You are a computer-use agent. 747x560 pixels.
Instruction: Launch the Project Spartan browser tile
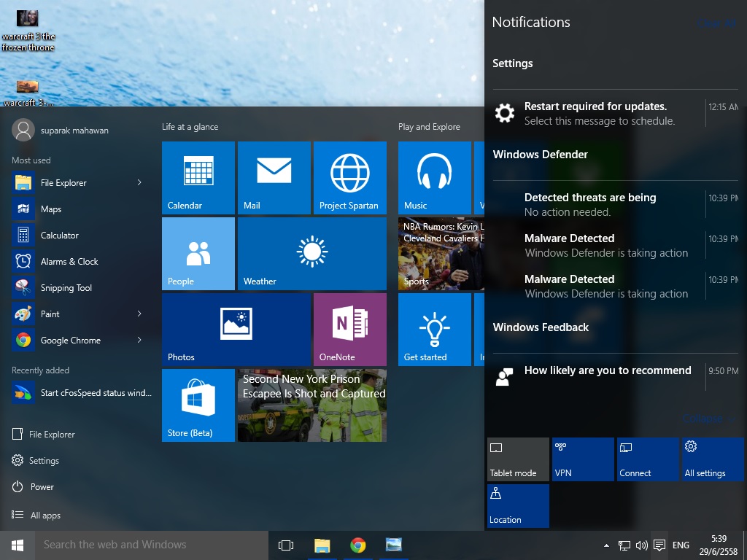(349, 178)
